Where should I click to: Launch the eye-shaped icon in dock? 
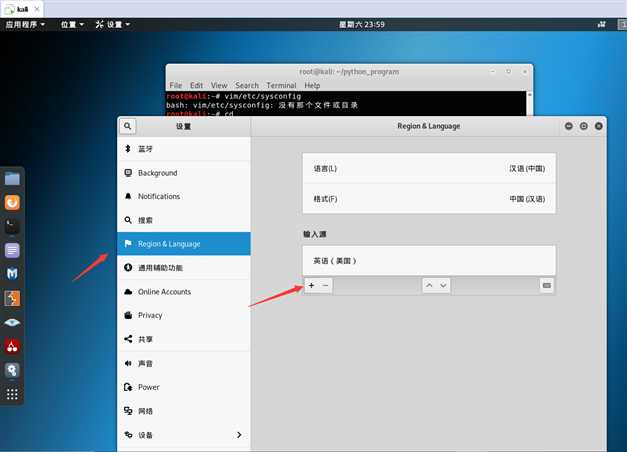[12, 322]
